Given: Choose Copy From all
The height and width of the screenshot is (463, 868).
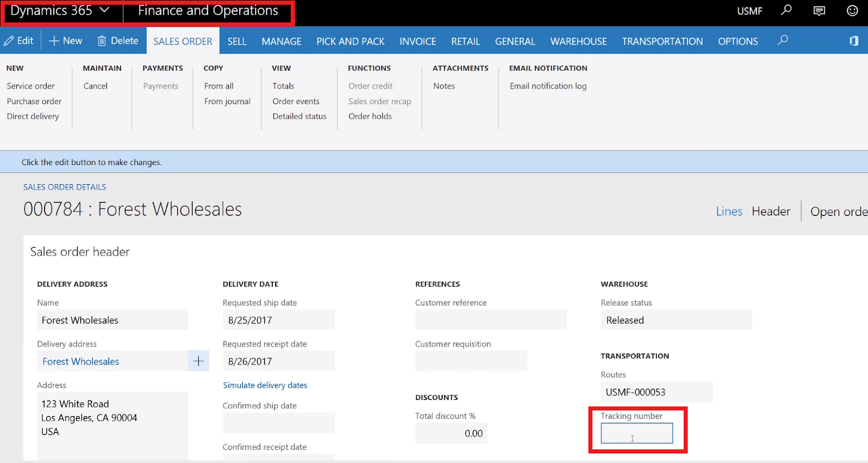Looking at the screenshot, I should [x=219, y=86].
